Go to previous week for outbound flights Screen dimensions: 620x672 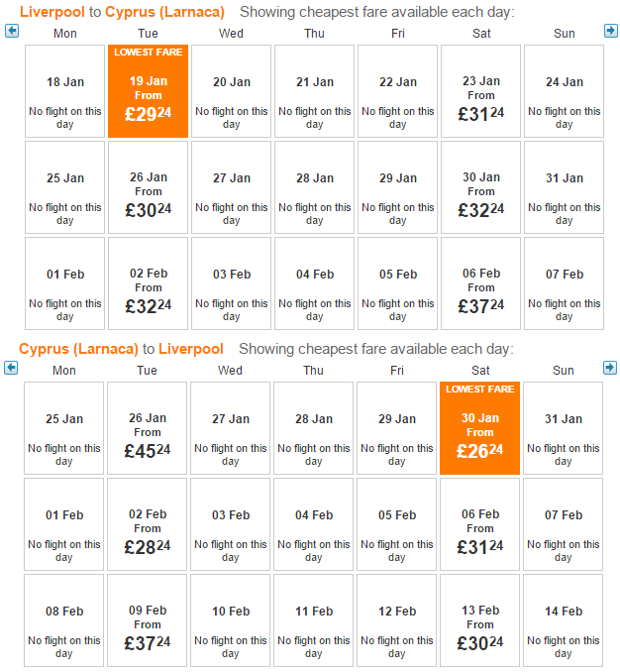pyautogui.click(x=12, y=31)
